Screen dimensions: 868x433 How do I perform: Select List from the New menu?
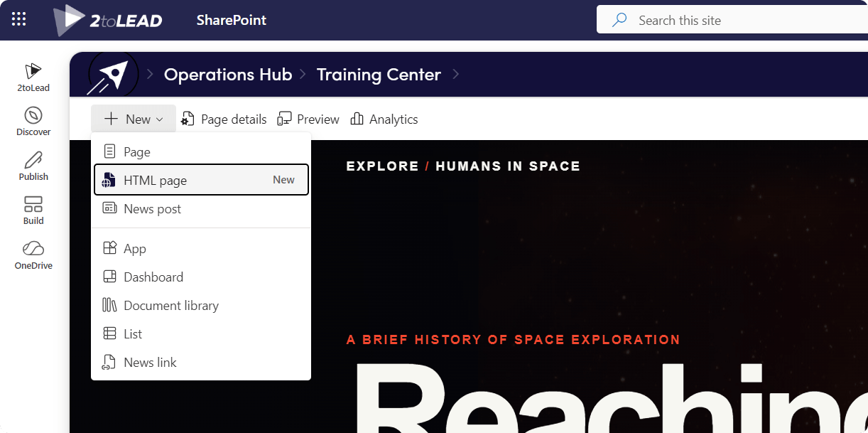[x=201, y=333]
